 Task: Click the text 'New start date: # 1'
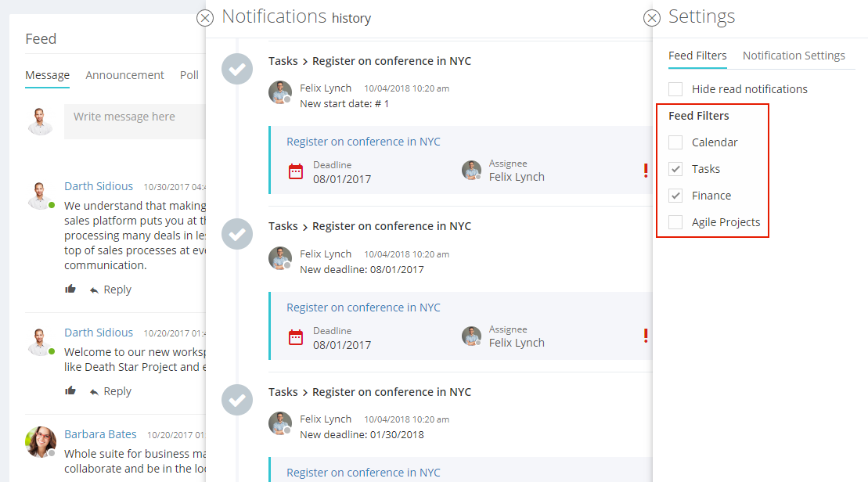(x=344, y=104)
